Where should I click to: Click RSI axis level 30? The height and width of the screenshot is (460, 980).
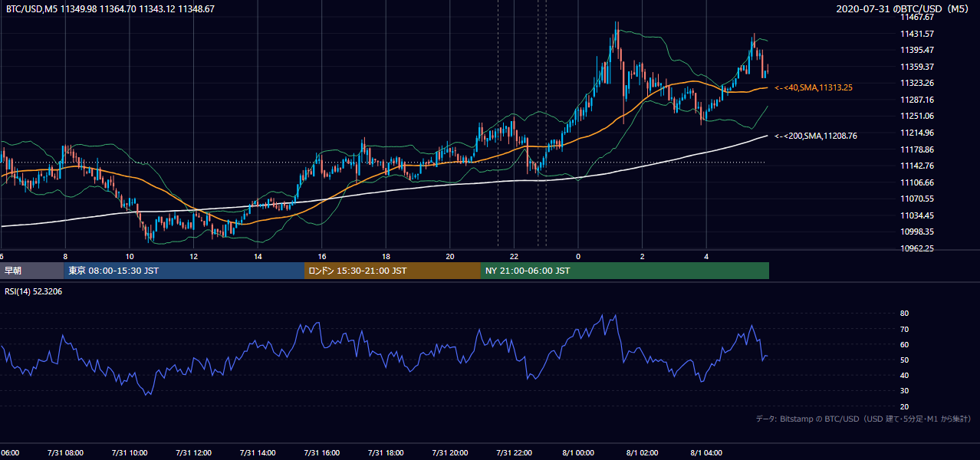[x=905, y=391]
